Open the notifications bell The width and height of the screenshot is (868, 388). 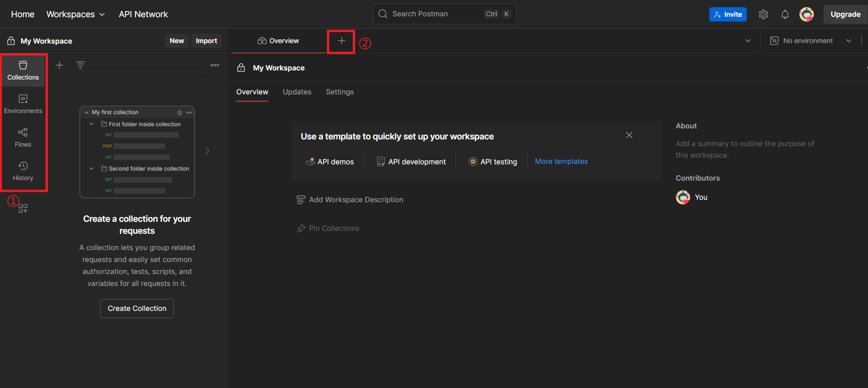pos(785,14)
